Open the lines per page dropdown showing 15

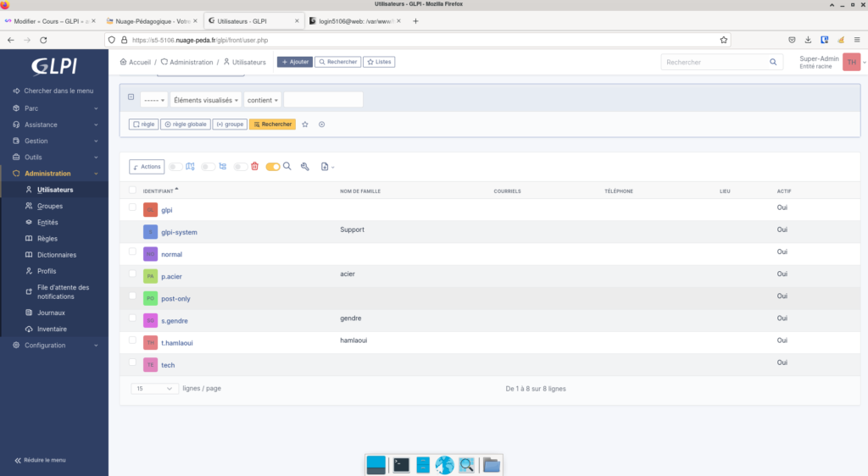(154, 389)
